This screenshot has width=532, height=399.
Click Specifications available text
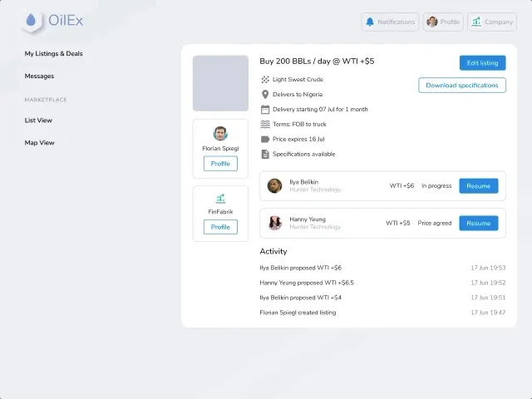tap(303, 154)
